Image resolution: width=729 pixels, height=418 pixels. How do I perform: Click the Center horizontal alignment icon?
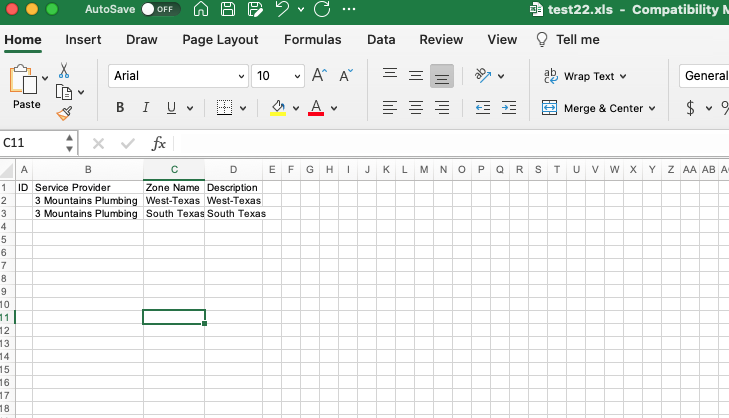415,108
